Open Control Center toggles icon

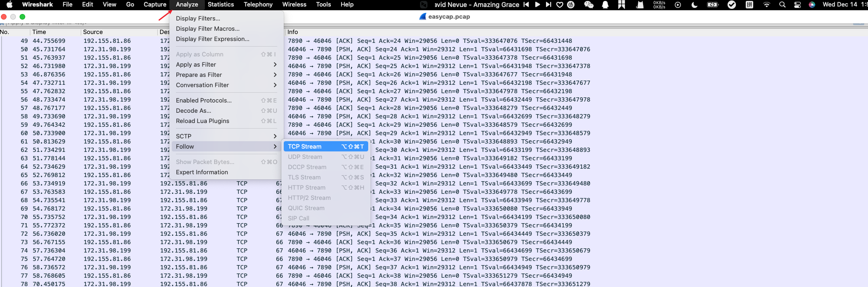(x=798, y=5)
